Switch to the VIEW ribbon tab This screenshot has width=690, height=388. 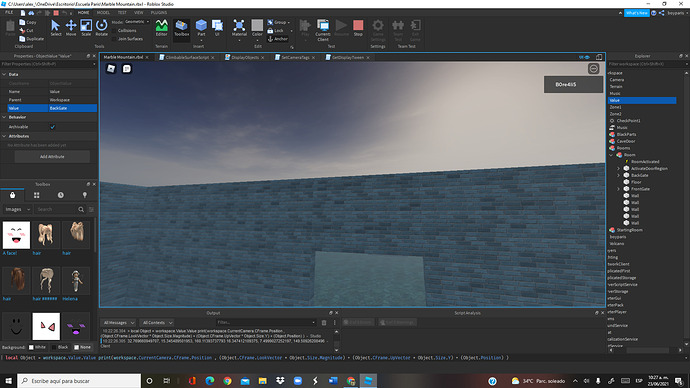(x=139, y=12)
